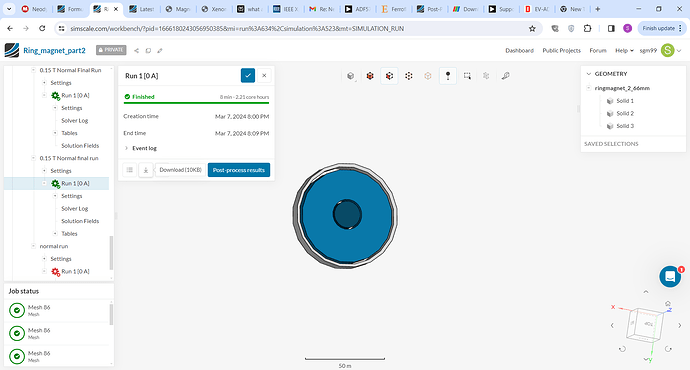Open the sgm99 user account menu
690x370 pixels.
click(x=661, y=51)
